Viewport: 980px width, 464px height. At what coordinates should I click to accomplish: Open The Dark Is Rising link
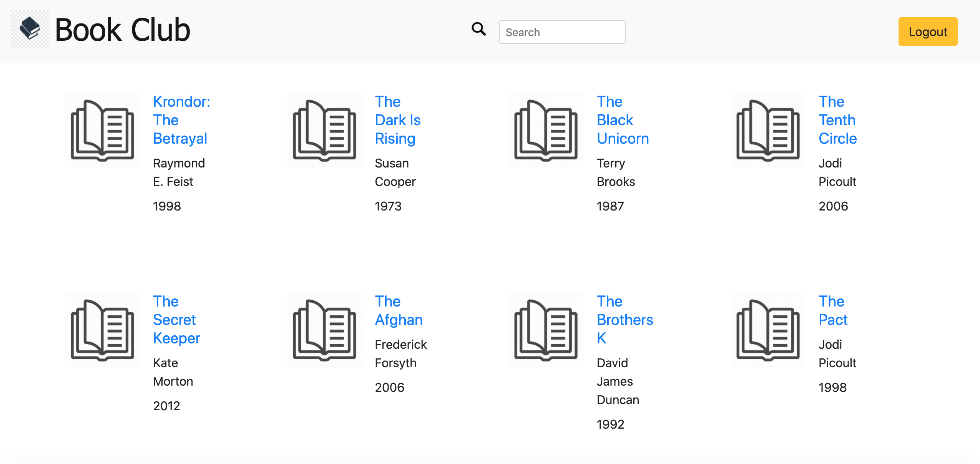coord(397,120)
